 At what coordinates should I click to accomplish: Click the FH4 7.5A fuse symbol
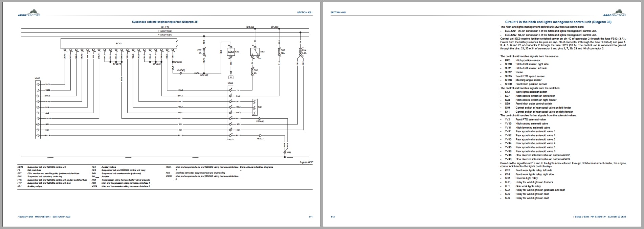pyautogui.click(x=300, y=51)
